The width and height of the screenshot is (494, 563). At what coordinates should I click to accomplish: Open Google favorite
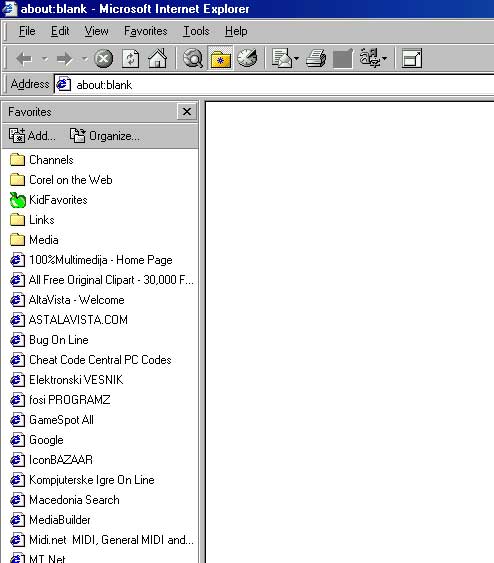click(37, 439)
